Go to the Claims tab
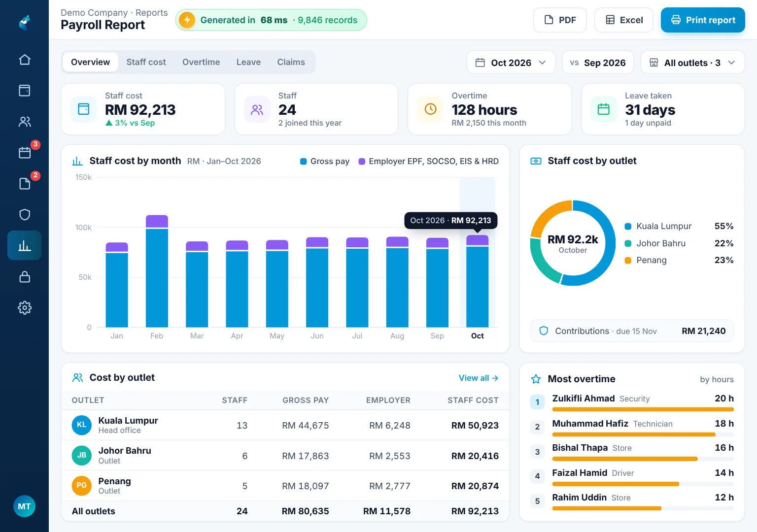757x532 pixels. tap(291, 62)
